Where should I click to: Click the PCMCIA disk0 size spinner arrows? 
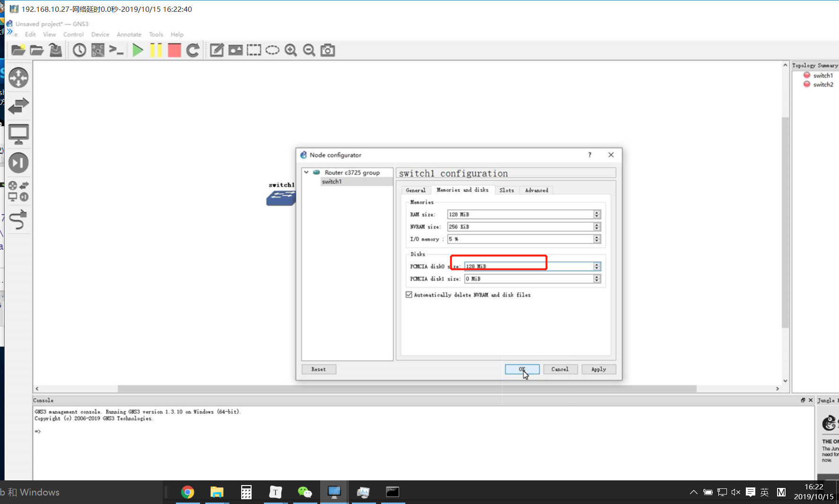point(597,267)
